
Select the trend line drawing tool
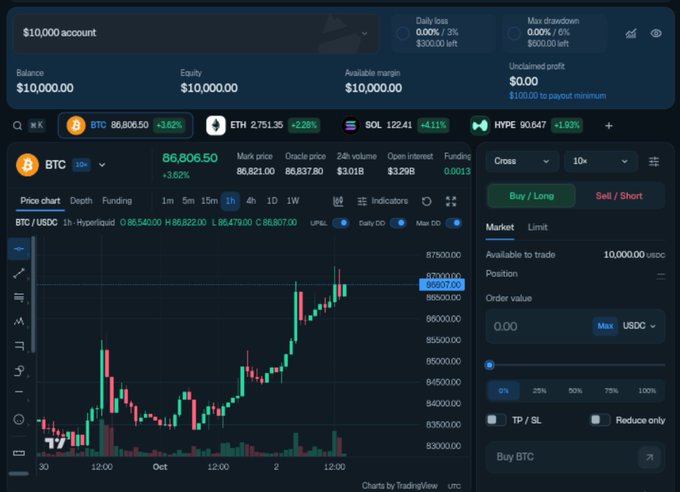click(19, 273)
